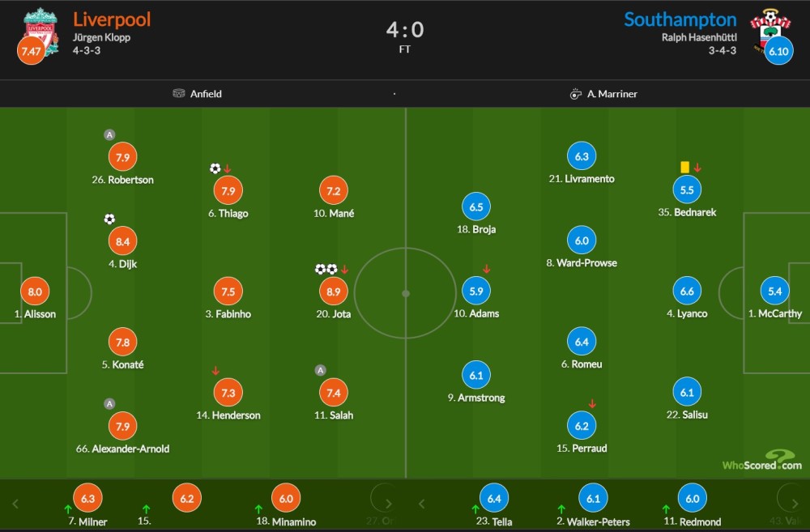Click the goal ball icon above Dijk
The width and height of the screenshot is (810, 532).
coord(109,219)
